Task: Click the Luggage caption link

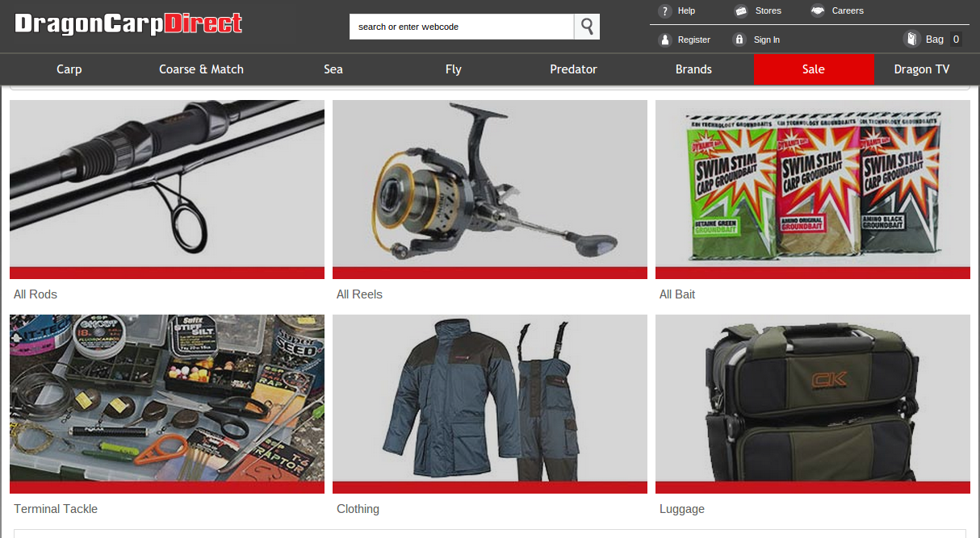Action: pyautogui.click(x=682, y=509)
